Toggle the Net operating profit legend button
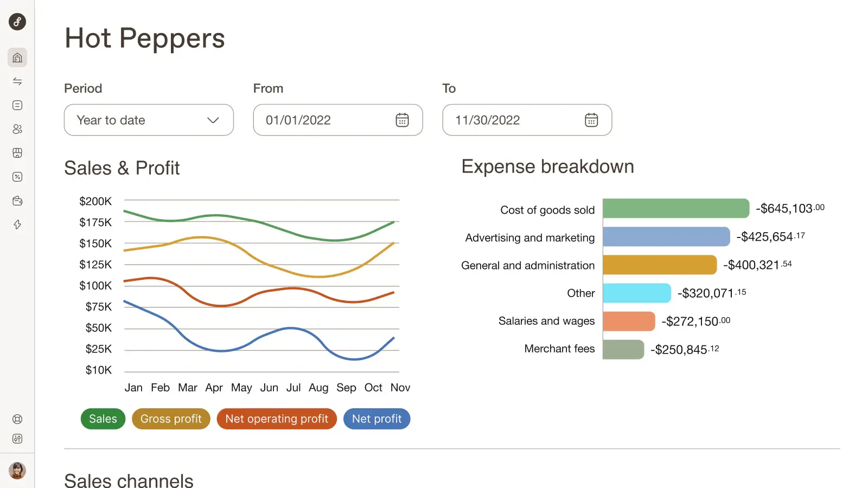 coord(277,419)
